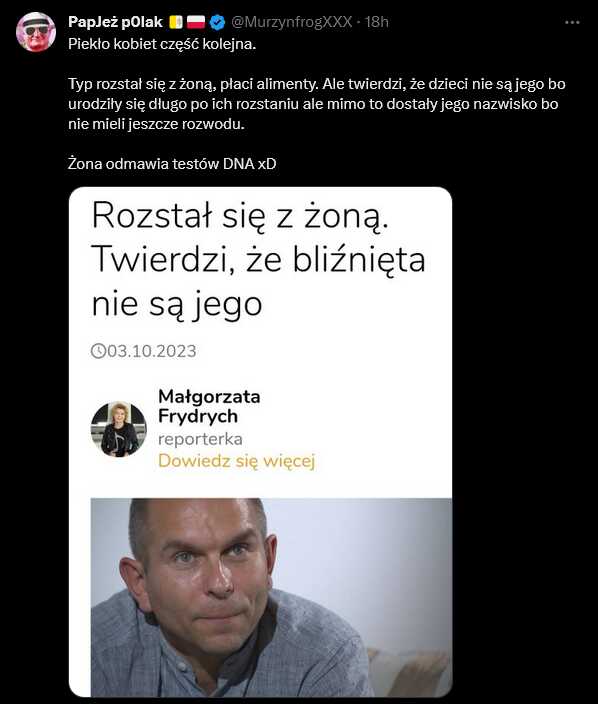Click the PapJeż p0lak profile avatar
Screen dimensions: 598x704
(35, 32)
